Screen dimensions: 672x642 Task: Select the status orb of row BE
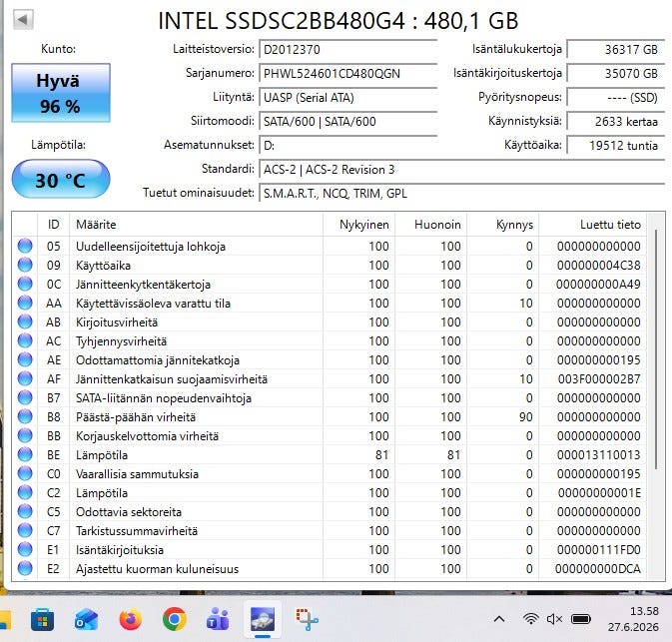coord(25,454)
